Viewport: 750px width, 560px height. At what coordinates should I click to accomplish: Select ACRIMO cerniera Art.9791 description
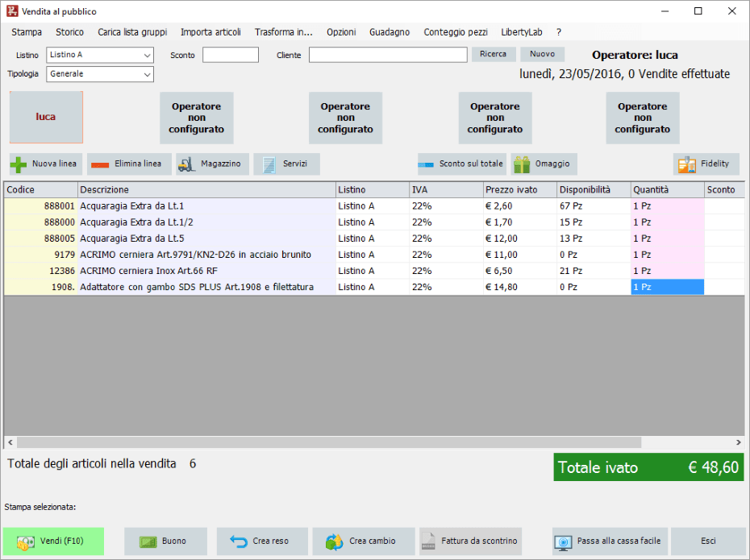pyautogui.click(x=206, y=255)
